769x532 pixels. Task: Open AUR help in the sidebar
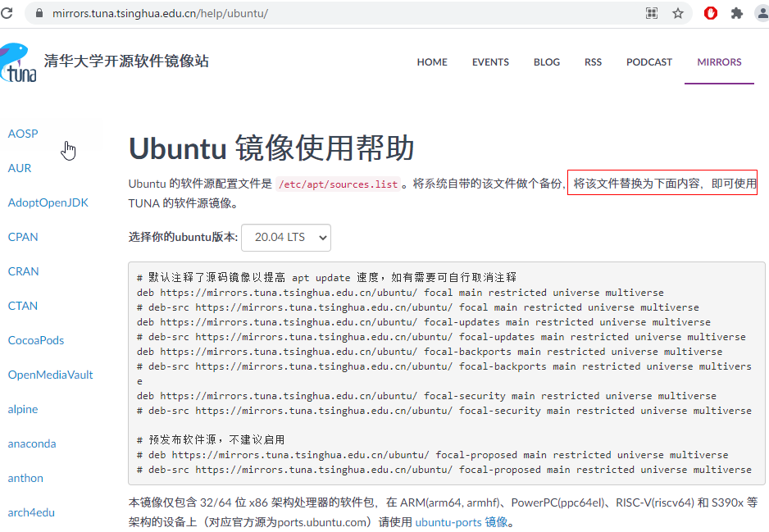click(20, 168)
